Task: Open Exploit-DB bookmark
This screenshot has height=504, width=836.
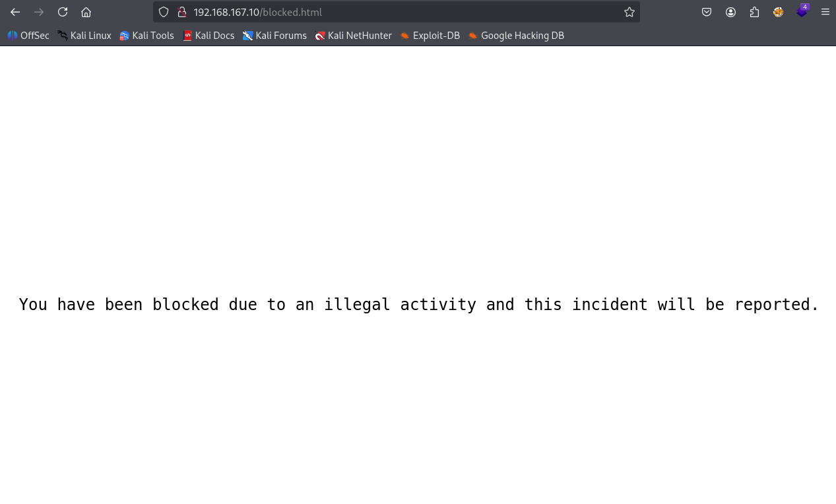Action: pos(430,36)
